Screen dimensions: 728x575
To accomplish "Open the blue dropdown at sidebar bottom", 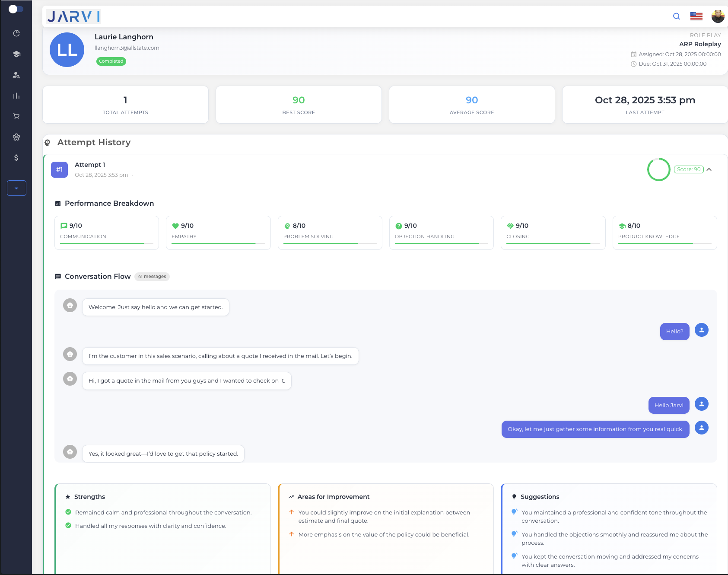I will tap(16, 188).
